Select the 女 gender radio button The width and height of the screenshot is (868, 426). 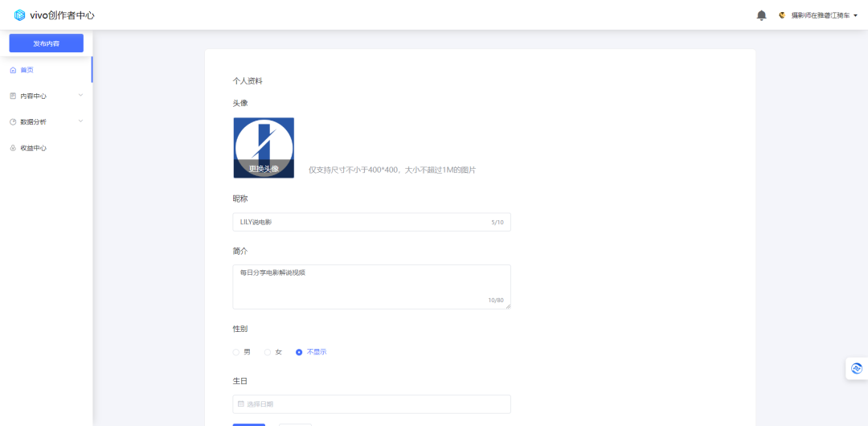pyautogui.click(x=268, y=352)
